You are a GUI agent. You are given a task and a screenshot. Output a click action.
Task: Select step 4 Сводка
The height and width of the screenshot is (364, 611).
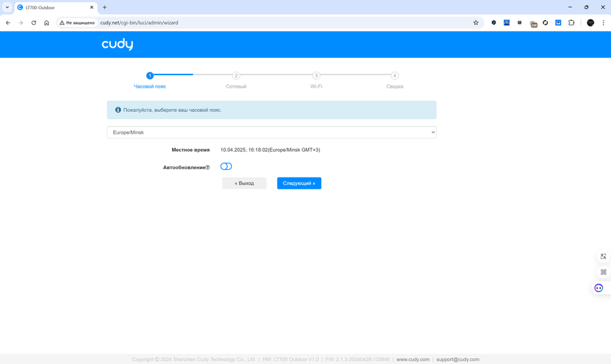[395, 80]
